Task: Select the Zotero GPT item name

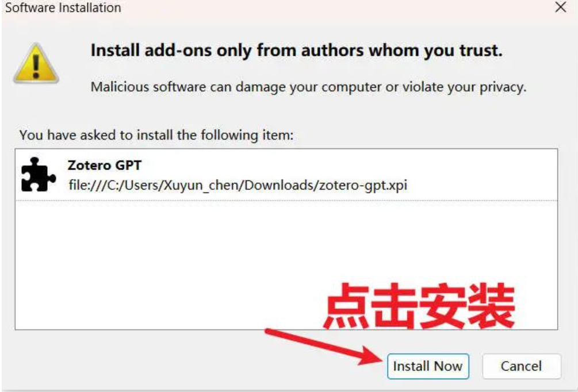Action: pos(104,166)
